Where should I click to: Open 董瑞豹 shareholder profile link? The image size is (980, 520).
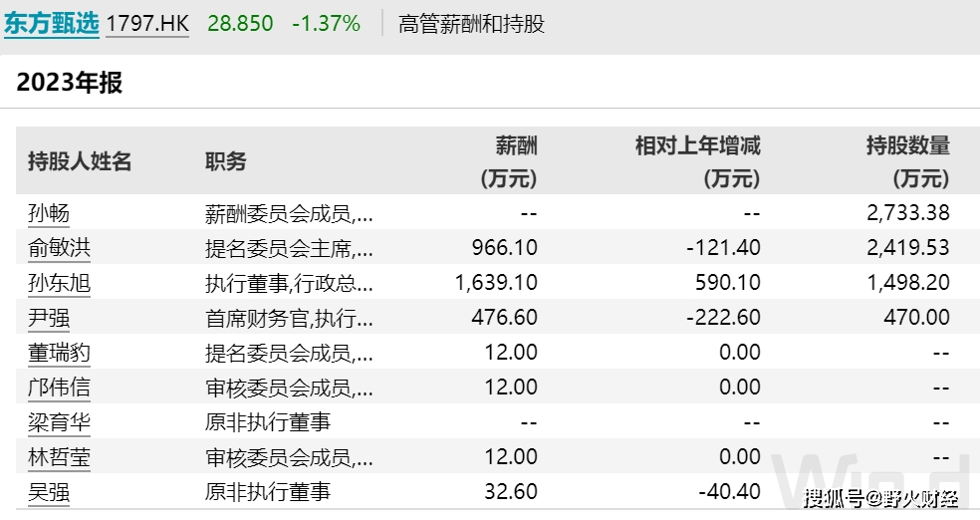click(59, 353)
